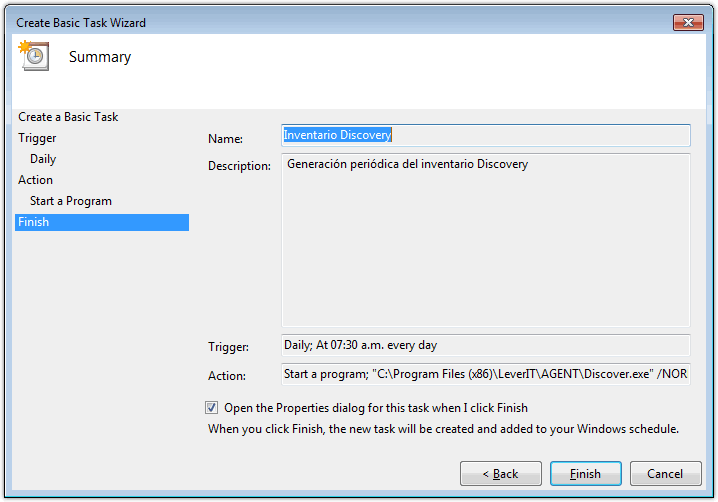Cancel the task wizard

click(x=665, y=473)
